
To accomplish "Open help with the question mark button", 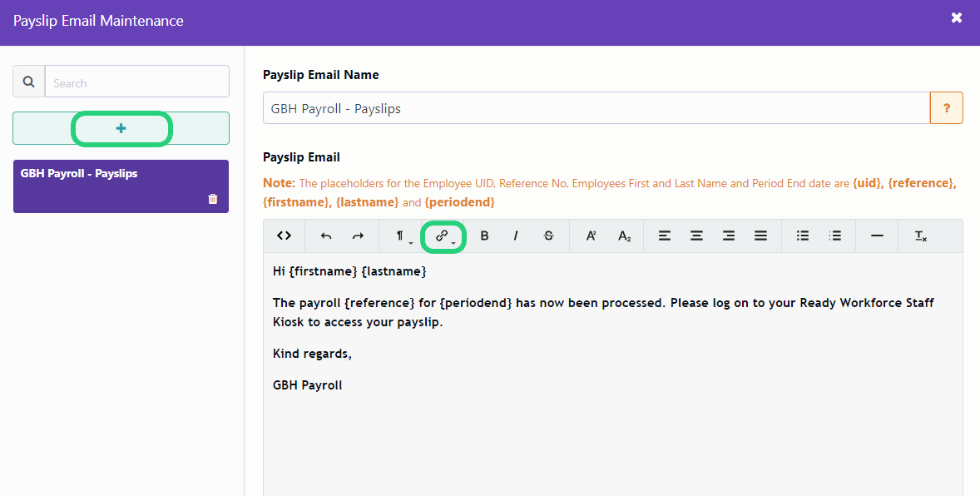I will tap(947, 107).
